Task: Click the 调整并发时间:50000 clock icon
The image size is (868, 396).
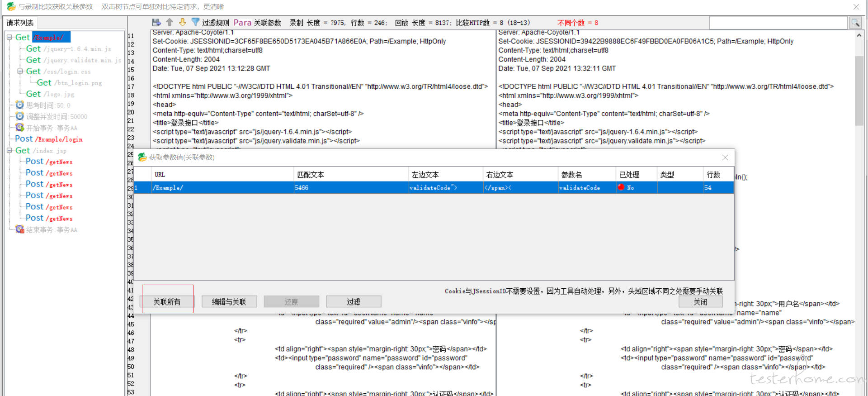Action: click(x=20, y=116)
